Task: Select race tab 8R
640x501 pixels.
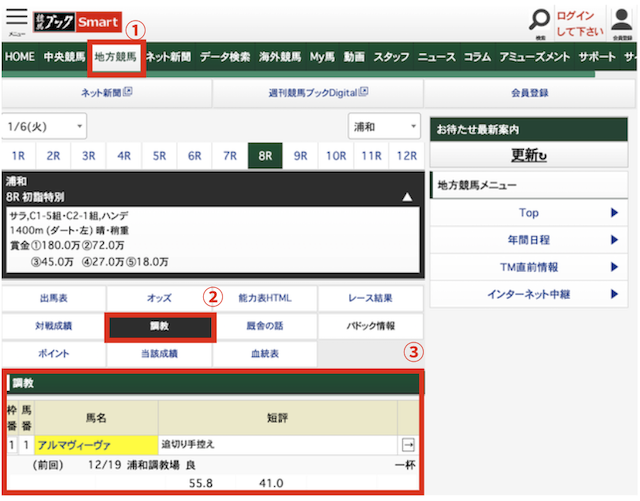Action: click(265, 156)
